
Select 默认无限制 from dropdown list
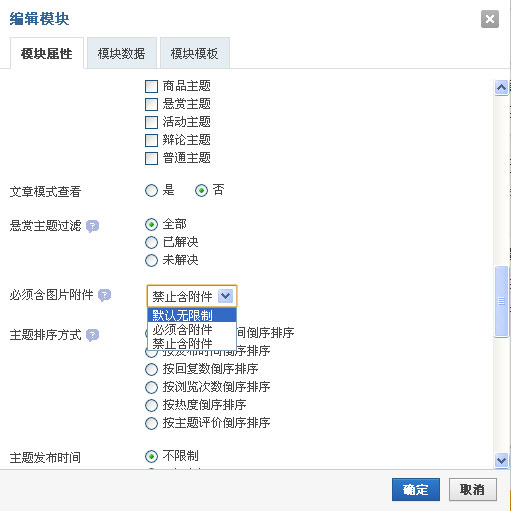pyautogui.click(x=192, y=315)
